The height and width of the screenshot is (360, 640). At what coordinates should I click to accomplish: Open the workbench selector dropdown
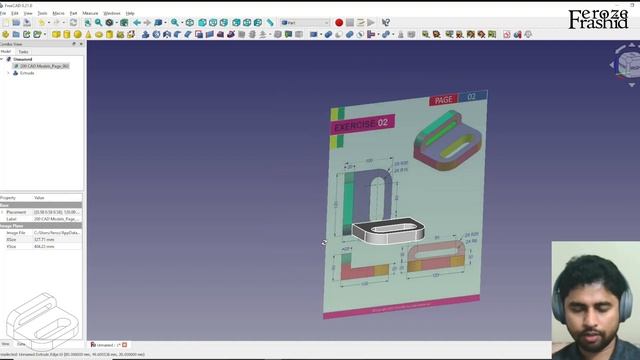click(x=305, y=23)
